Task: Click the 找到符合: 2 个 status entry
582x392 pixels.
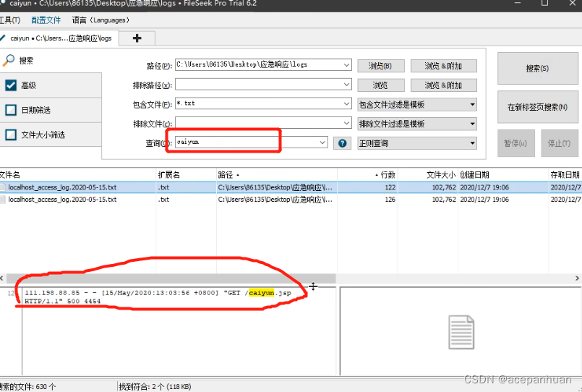Action: click(x=155, y=387)
